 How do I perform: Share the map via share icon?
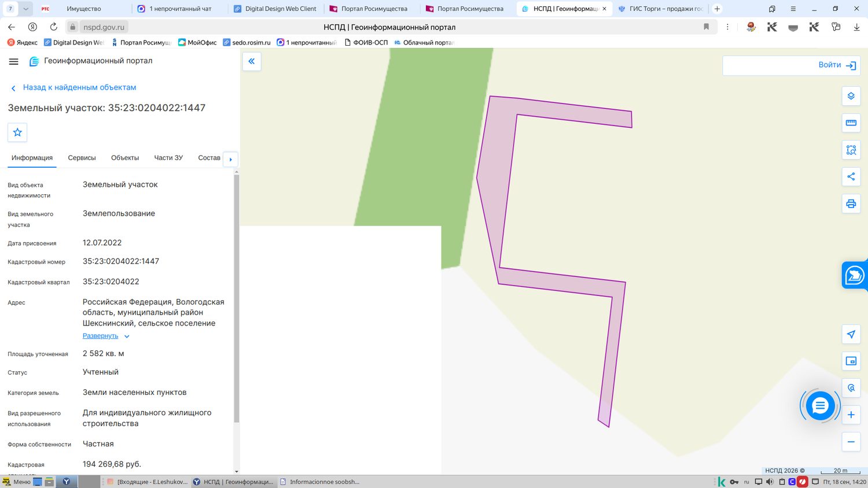tap(851, 176)
